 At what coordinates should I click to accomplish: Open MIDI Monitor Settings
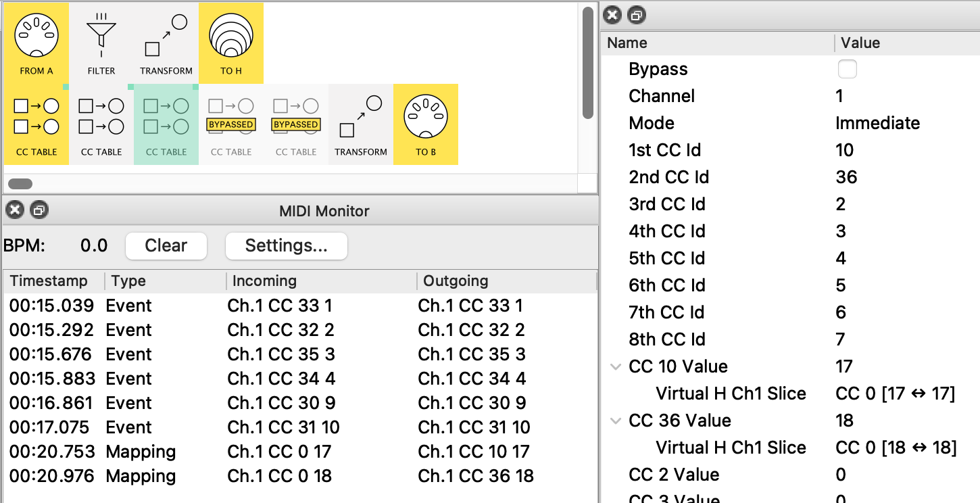pyautogui.click(x=286, y=246)
